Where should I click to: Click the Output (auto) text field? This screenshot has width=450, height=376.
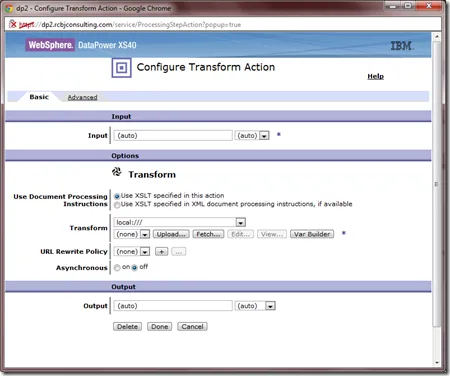[173, 306]
